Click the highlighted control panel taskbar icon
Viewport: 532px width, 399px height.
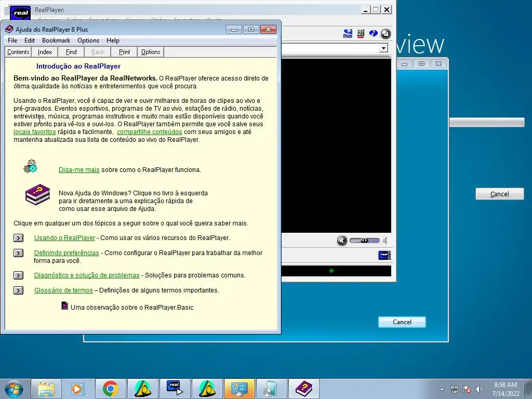[x=239, y=389]
